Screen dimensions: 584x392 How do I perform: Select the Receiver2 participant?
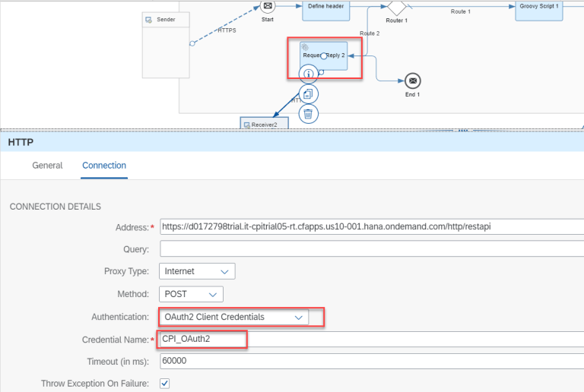(x=265, y=124)
